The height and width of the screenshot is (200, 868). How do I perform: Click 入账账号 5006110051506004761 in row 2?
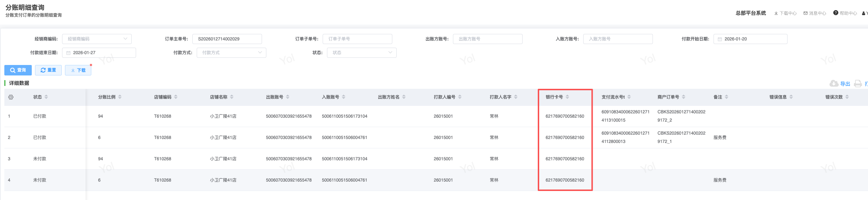click(x=345, y=138)
